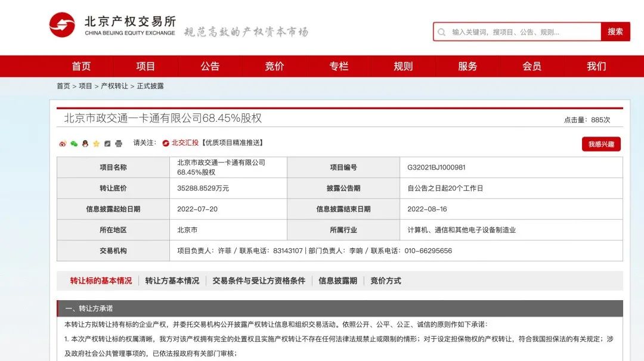The height and width of the screenshot is (361, 644).
Task: Click the 规范高效的产权资本市场 slogan
Action: 246,32
